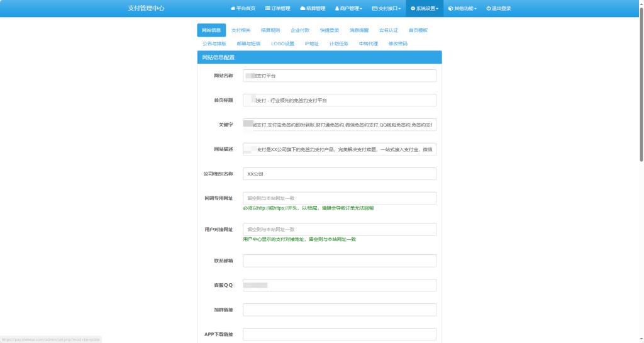Go to 结算管理 in the navbar

point(313,8)
